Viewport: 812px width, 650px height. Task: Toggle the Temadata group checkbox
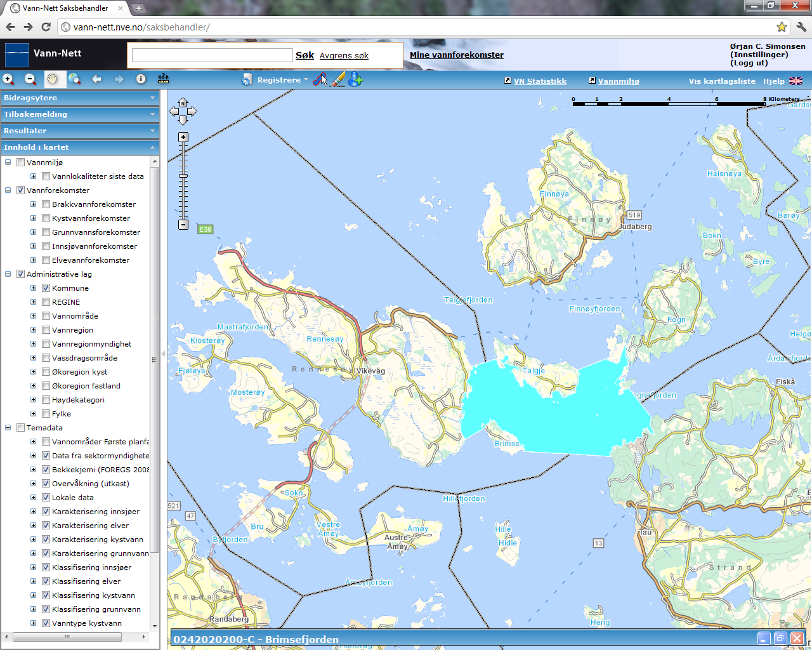[20, 428]
